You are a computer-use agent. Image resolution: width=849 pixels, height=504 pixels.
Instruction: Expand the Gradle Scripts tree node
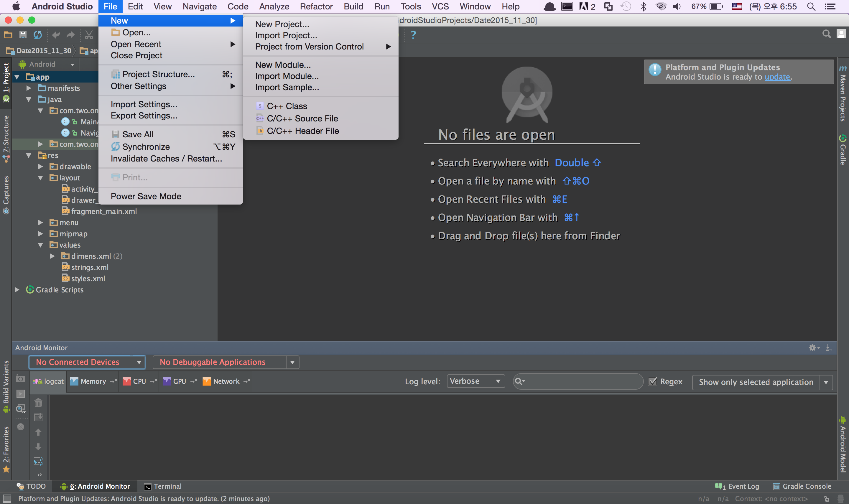17,290
